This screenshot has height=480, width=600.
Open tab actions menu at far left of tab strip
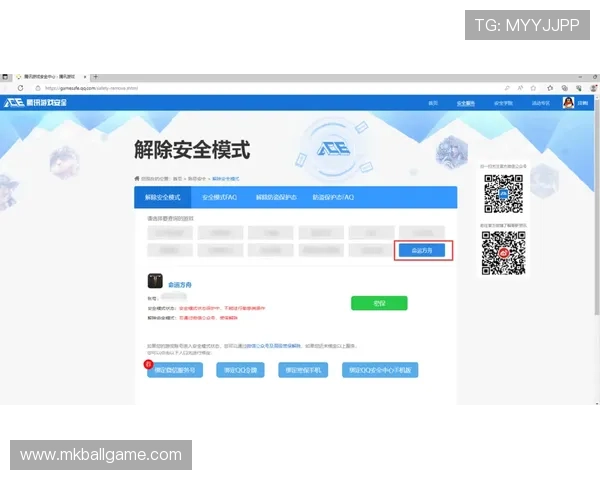pos(5,77)
